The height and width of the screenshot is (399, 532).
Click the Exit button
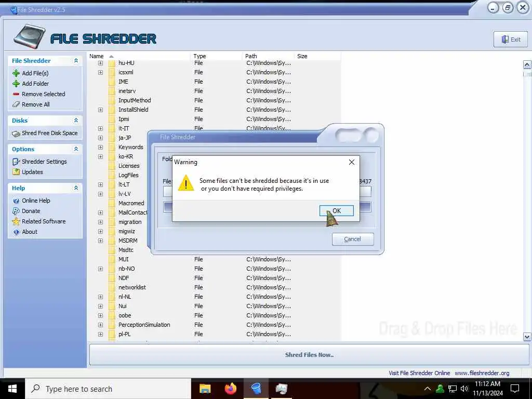point(511,39)
